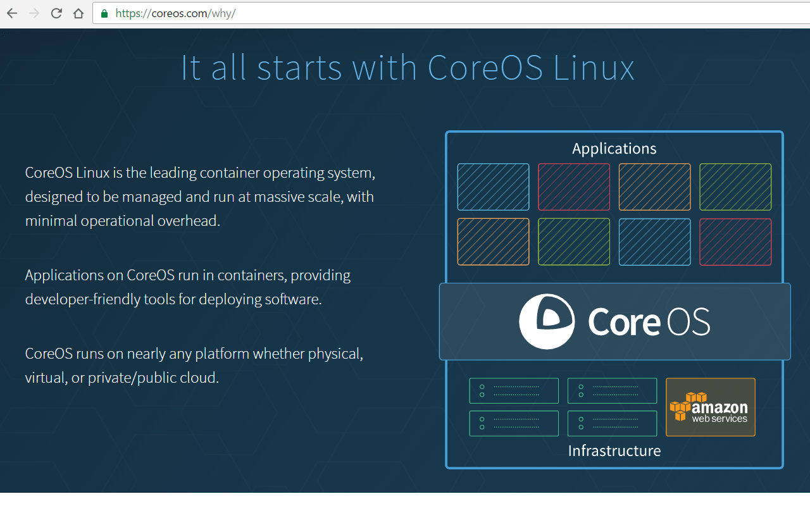The image size is (810, 532).
Task: Click the back navigation arrow
Action: click(x=11, y=13)
